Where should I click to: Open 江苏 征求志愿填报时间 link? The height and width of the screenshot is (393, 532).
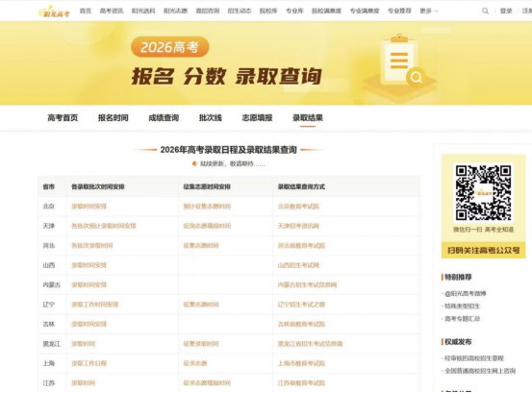coord(207,383)
